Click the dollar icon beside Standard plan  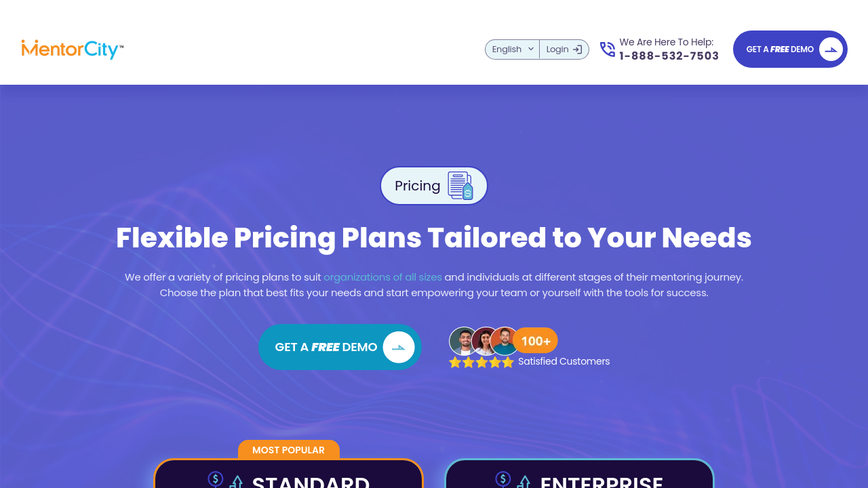point(216,479)
